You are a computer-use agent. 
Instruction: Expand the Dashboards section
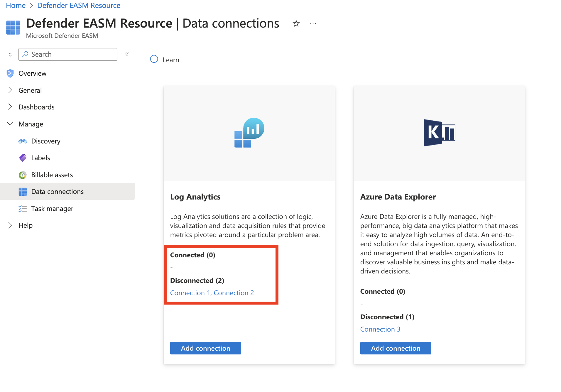(10, 107)
